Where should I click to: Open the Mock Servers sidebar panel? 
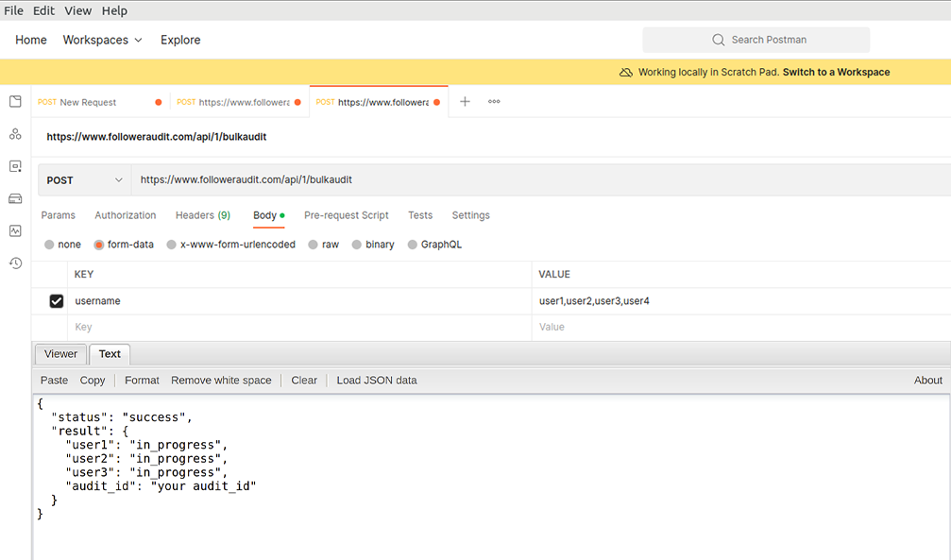[15, 198]
